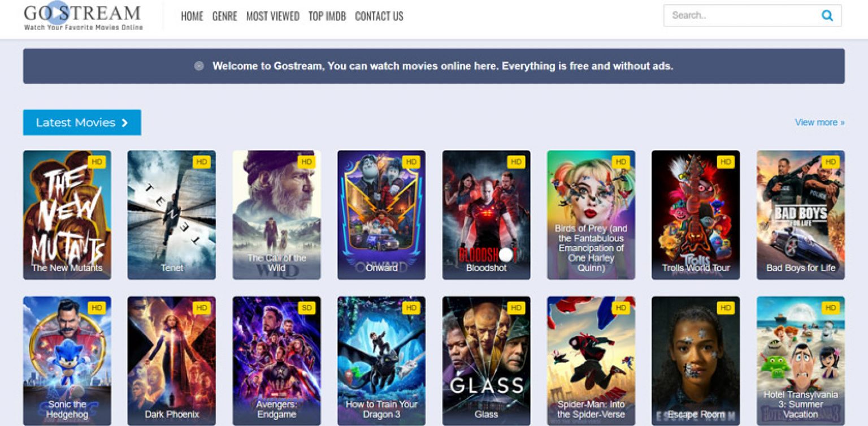Click the HD badge on Onward poster
868x426 pixels.
coord(411,162)
